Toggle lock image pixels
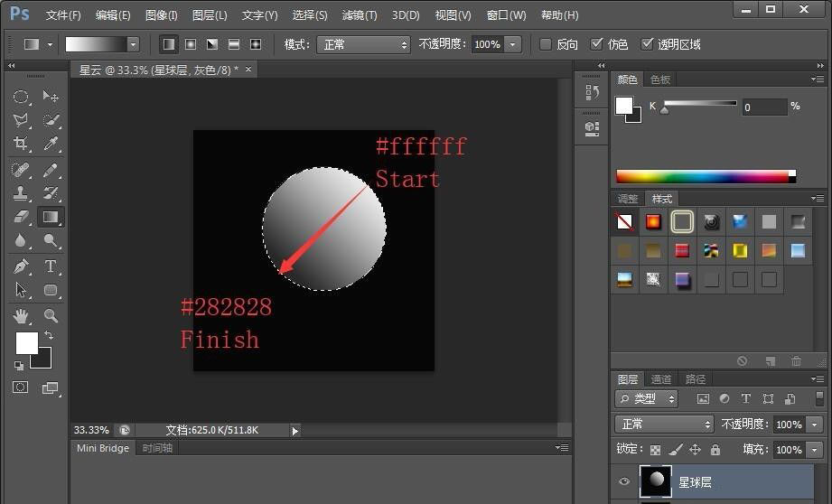The height and width of the screenshot is (504, 832). 676,450
